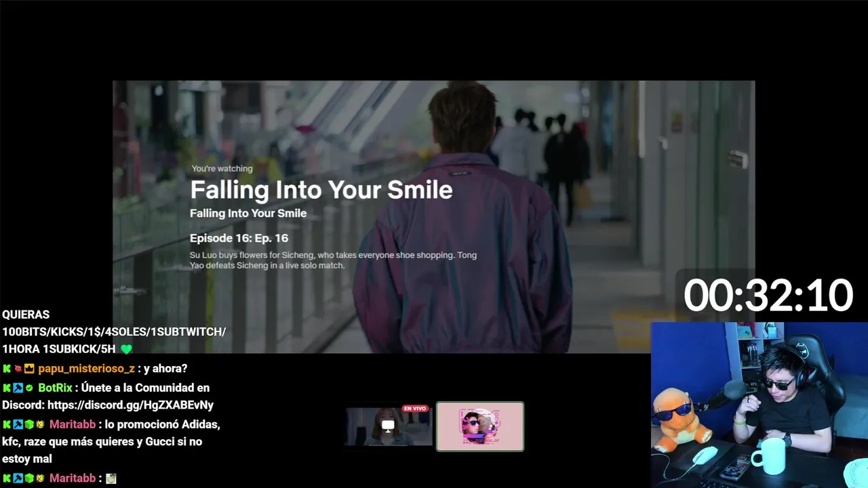The image size is (868, 488).
Task: Click the green heart emoji after 1SUBKICK/5H
Action: [126, 349]
